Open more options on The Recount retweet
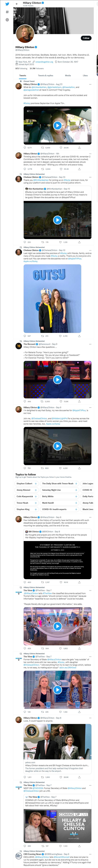Screen dimensions: 98x868 90,344
